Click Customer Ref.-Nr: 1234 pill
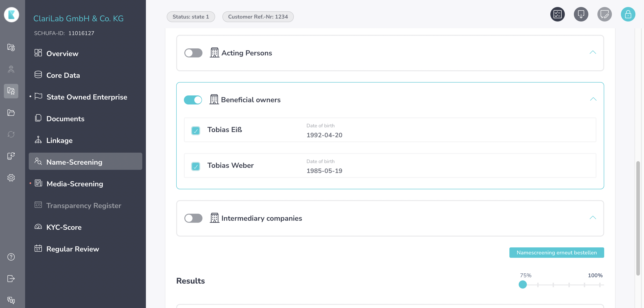This screenshot has height=308, width=644. [258, 17]
